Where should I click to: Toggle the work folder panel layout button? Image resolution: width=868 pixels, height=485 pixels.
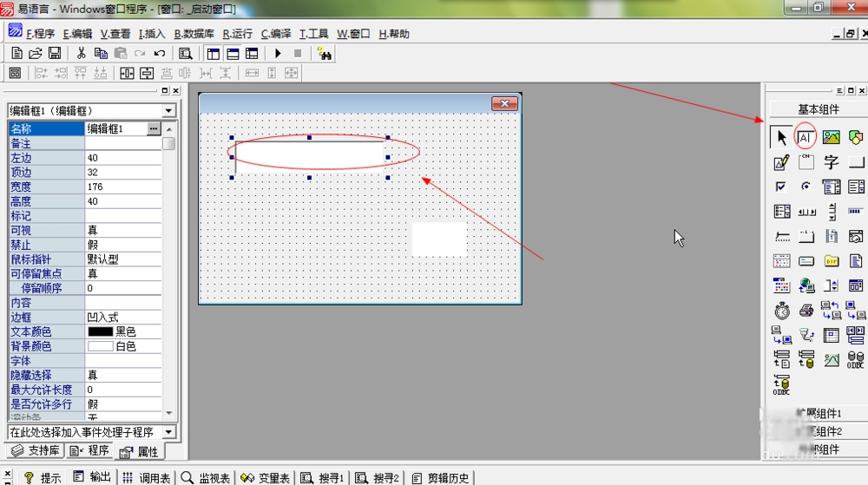point(214,54)
